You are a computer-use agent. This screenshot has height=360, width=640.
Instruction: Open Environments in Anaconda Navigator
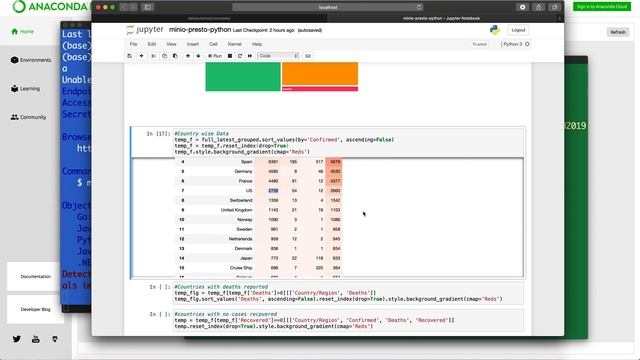[x=31, y=60]
